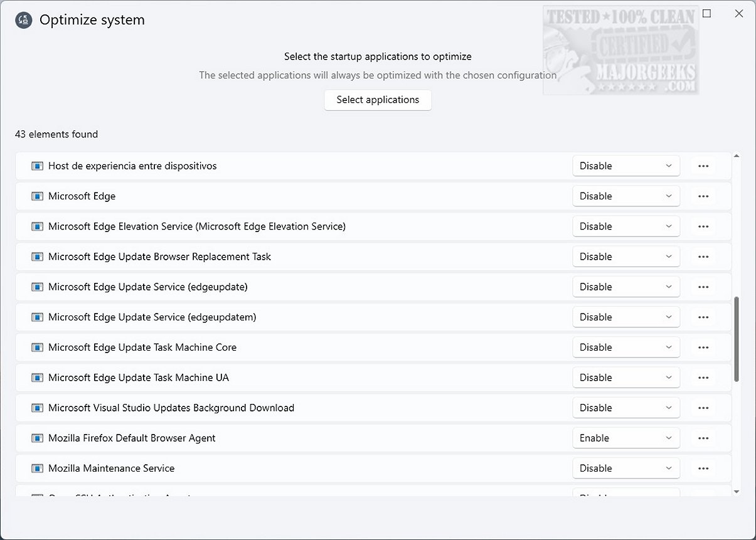
Task: Open the state dropdown for Microsoft Edge Update Task Machine Core
Action: (626, 347)
